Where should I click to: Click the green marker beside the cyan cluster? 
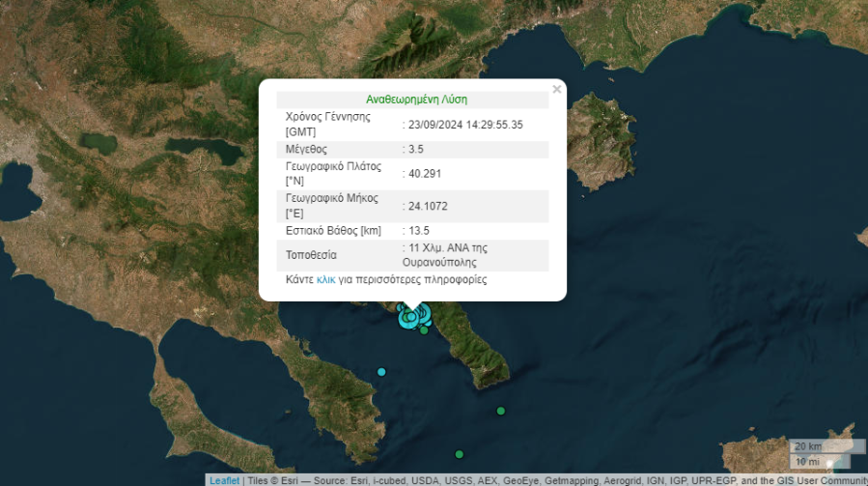(424, 330)
